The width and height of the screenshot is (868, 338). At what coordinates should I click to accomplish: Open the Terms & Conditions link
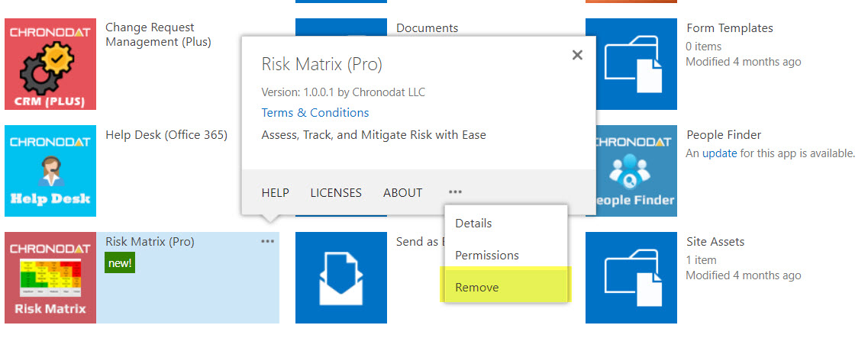pyautogui.click(x=315, y=113)
